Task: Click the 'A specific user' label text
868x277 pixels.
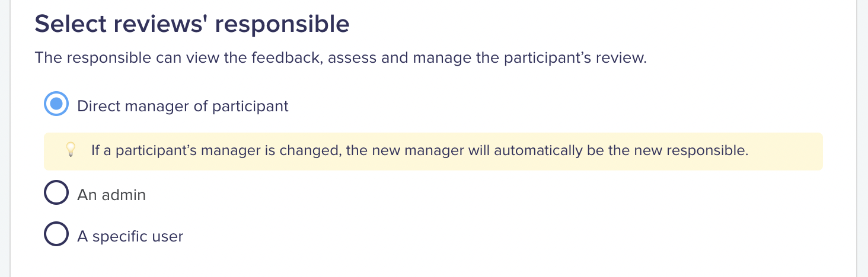Action: pos(130,237)
